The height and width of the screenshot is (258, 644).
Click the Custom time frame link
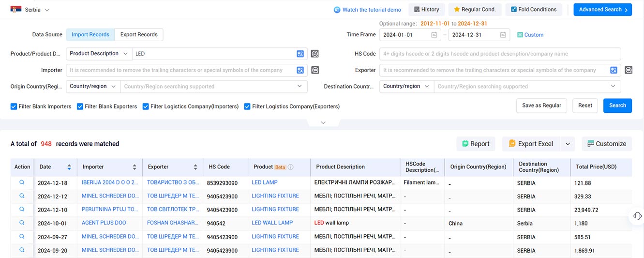coord(530,35)
